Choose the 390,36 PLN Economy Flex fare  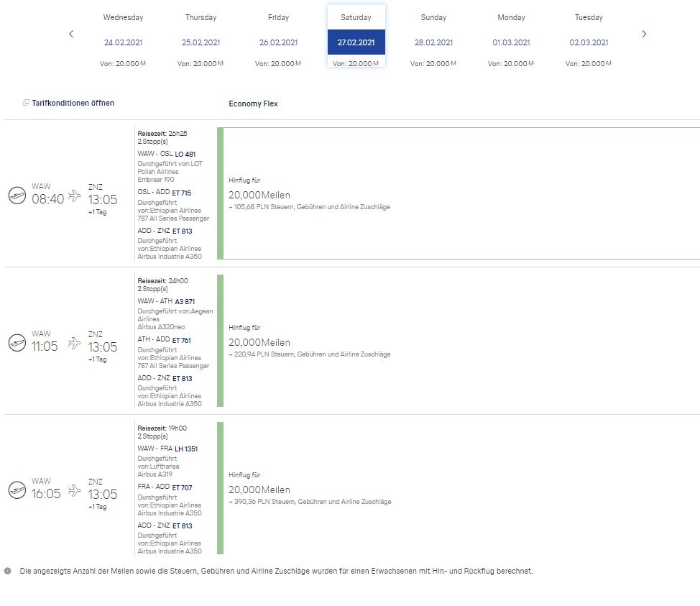(459, 488)
